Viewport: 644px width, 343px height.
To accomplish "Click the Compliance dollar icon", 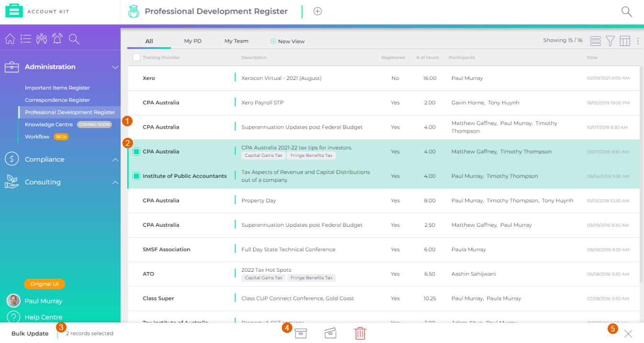I will pos(11,159).
